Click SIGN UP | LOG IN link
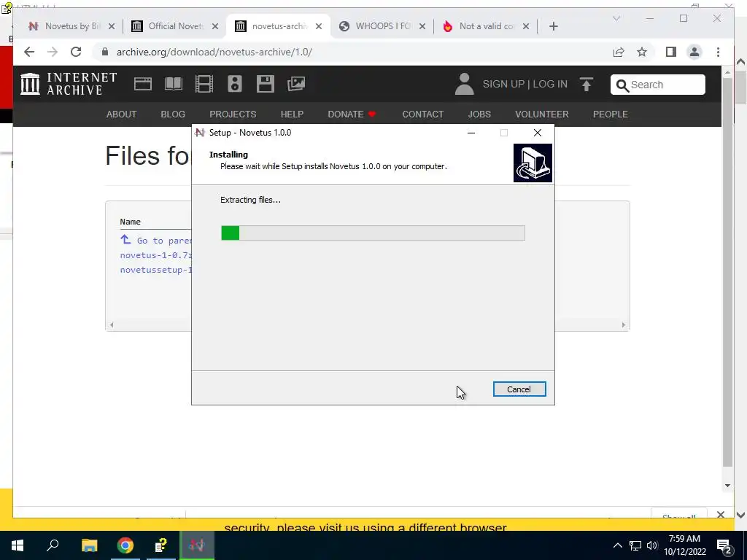 (x=525, y=85)
